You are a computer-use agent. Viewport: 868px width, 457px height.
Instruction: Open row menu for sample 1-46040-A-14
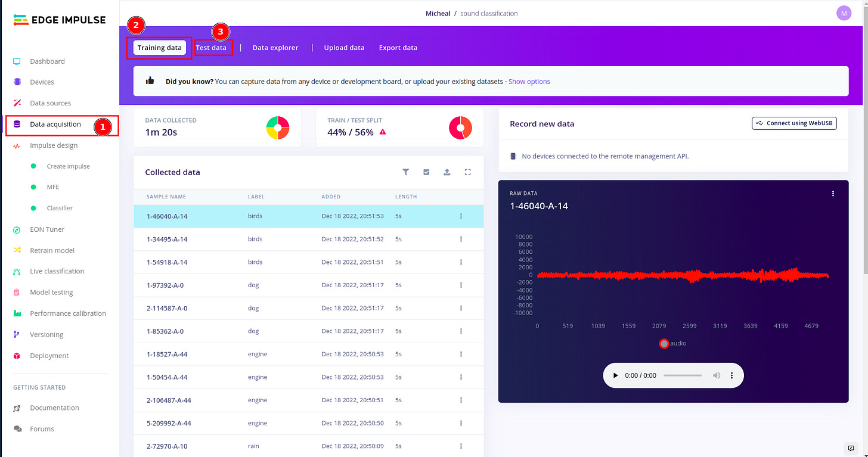click(x=461, y=216)
